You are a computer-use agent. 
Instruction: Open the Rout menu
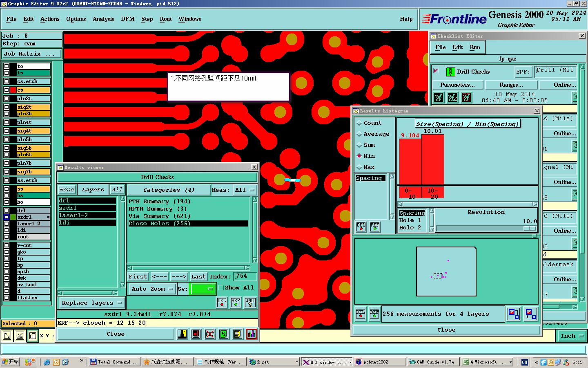[166, 19]
